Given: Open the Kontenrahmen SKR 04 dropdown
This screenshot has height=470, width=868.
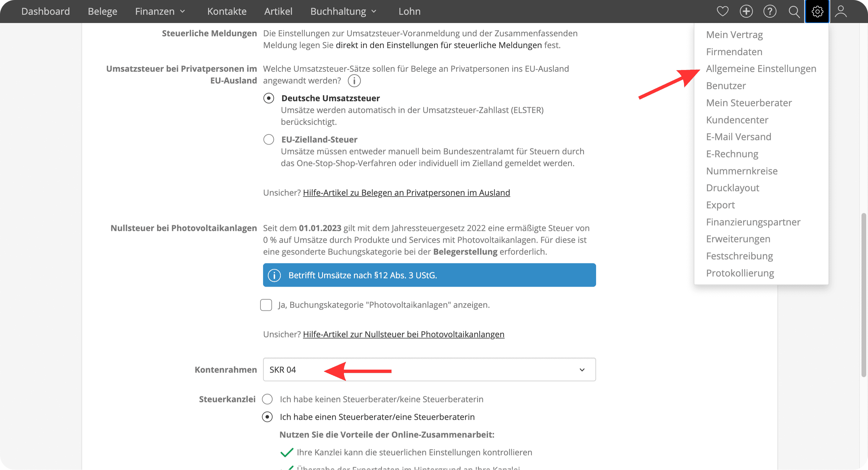Looking at the screenshot, I should click(429, 370).
